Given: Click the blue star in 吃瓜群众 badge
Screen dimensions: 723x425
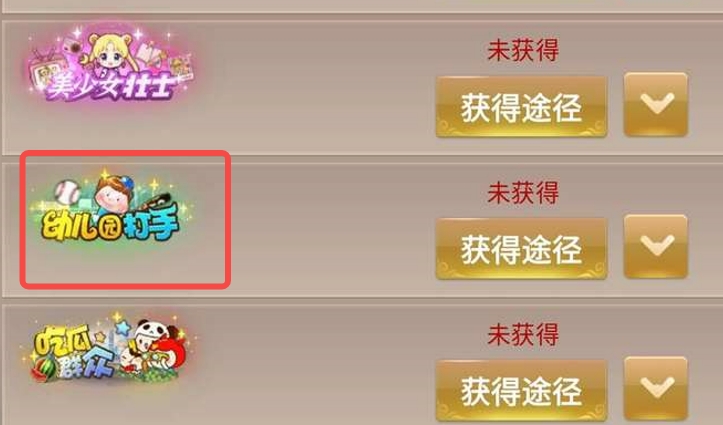Looking at the screenshot, I should pyautogui.click(x=123, y=328).
